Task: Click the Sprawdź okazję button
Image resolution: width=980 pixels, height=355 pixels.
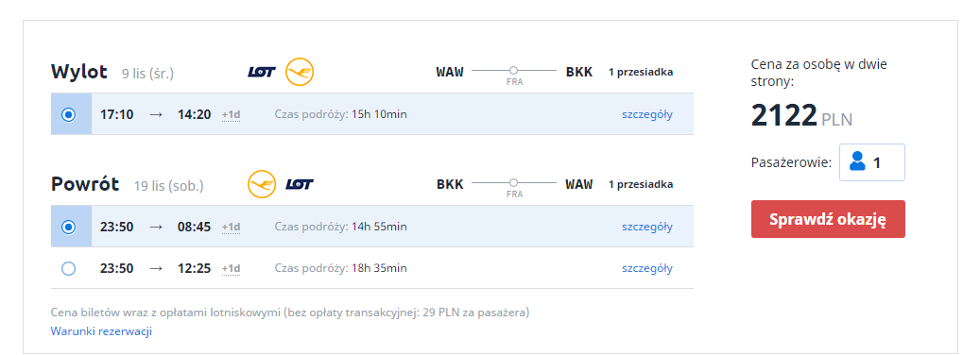Action: [828, 219]
